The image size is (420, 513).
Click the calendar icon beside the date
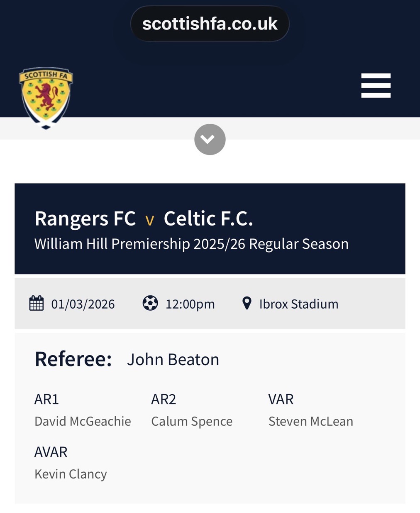coord(37,303)
